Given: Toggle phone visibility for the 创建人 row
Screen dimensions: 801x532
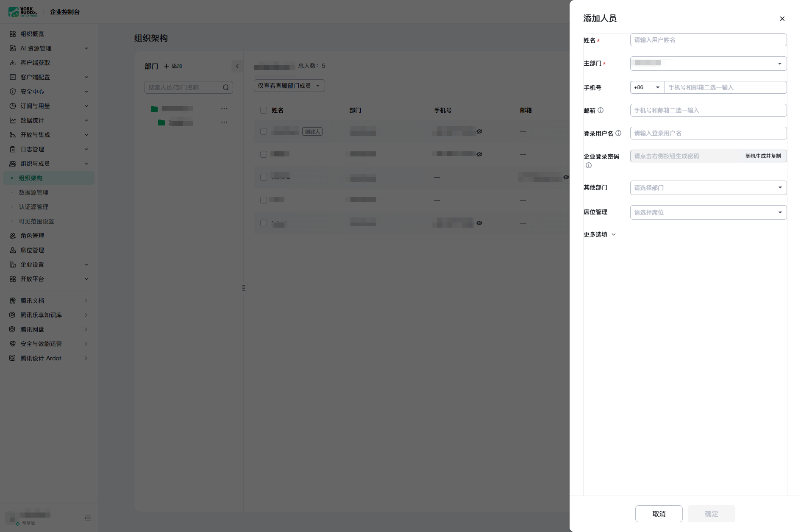Looking at the screenshot, I should [x=479, y=131].
